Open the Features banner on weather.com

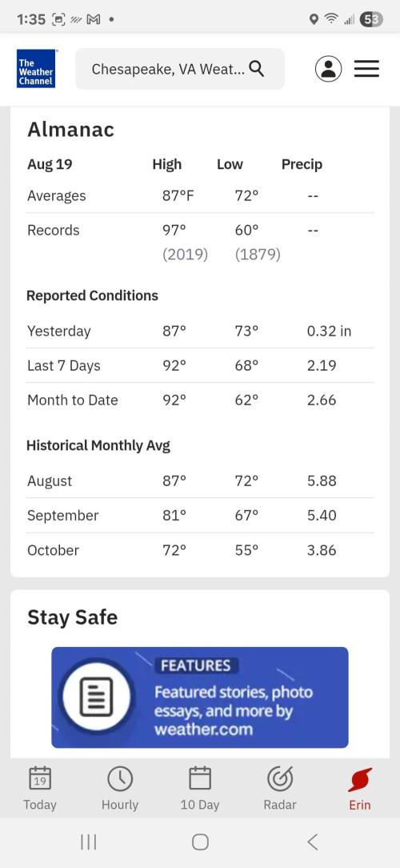200,697
